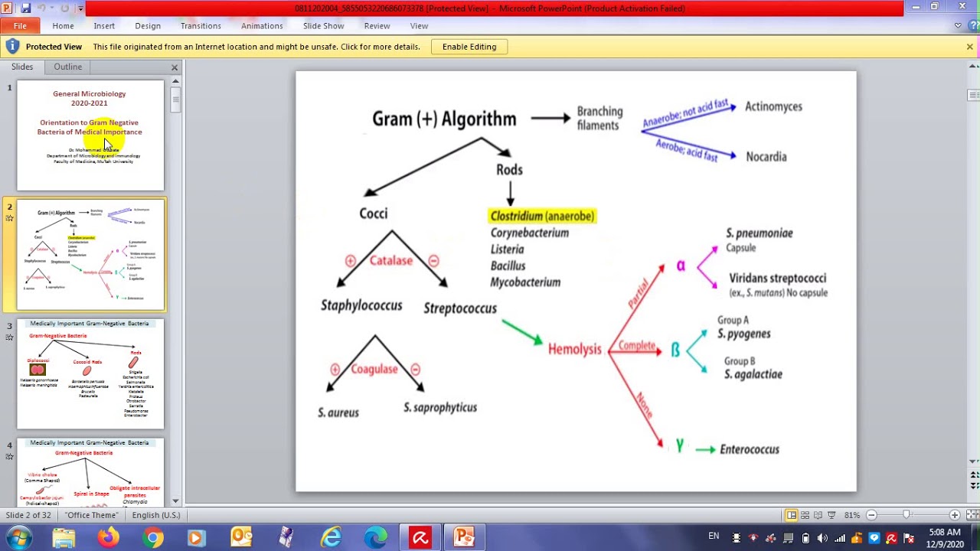Image resolution: width=980 pixels, height=551 pixels.
Task: Click the English (U.S.) language indicator
Action: [156, 515]
